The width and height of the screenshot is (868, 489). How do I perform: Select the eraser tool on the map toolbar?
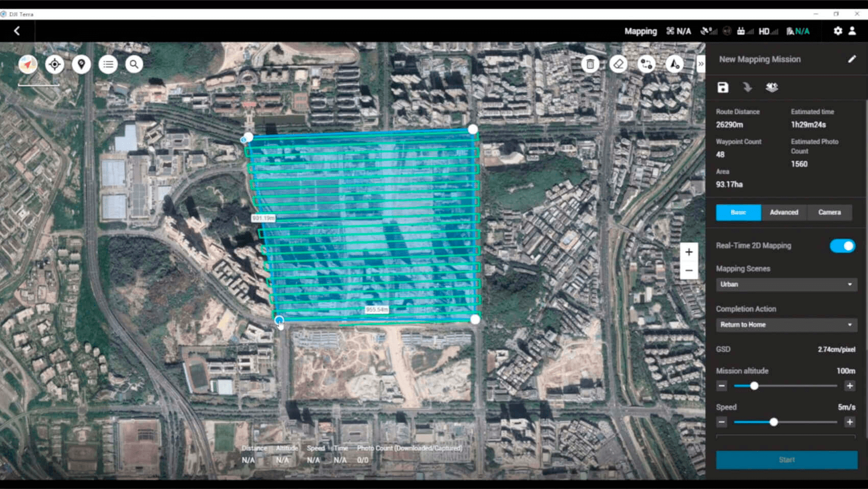(x=618, y=64)
